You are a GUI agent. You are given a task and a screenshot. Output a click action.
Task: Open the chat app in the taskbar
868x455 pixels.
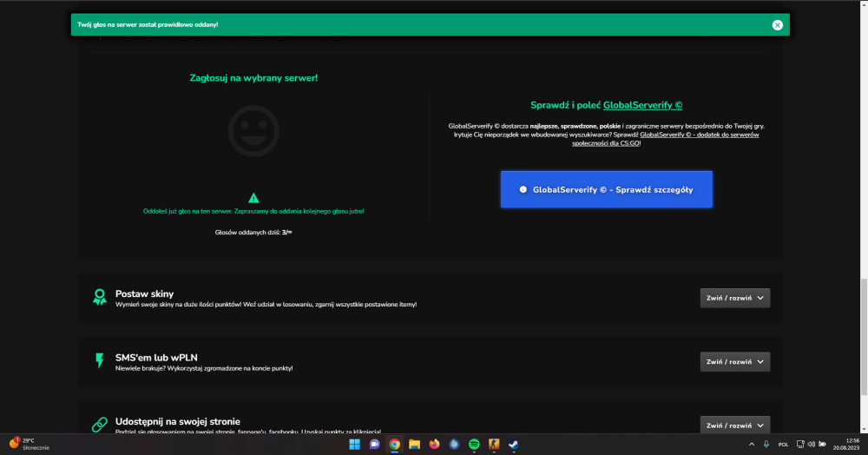374,444
